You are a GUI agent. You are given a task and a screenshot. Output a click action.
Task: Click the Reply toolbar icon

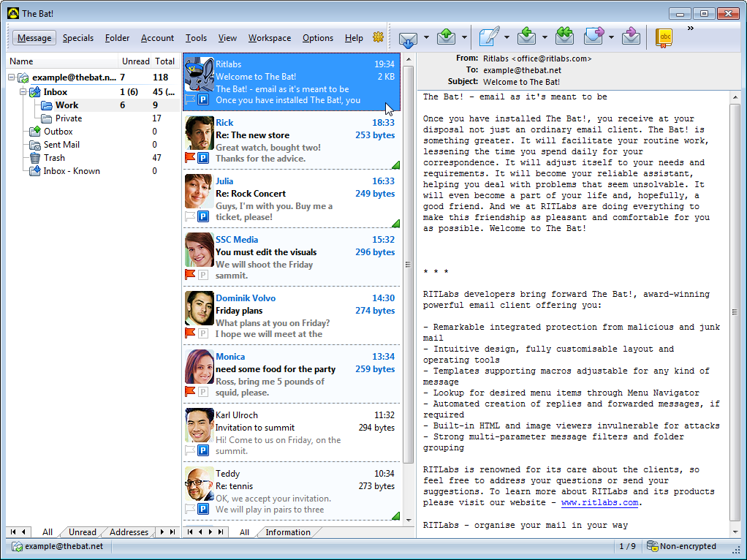click(x=526, y=37)
